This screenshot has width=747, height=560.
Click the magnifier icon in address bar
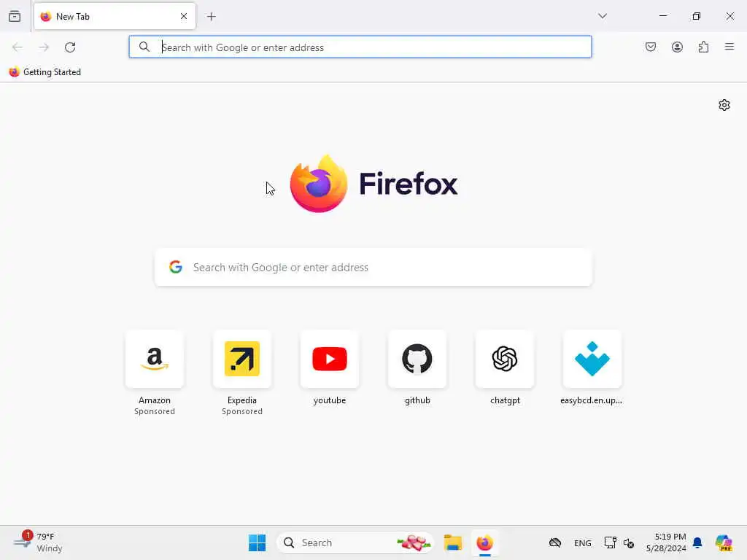coord(144,47)
